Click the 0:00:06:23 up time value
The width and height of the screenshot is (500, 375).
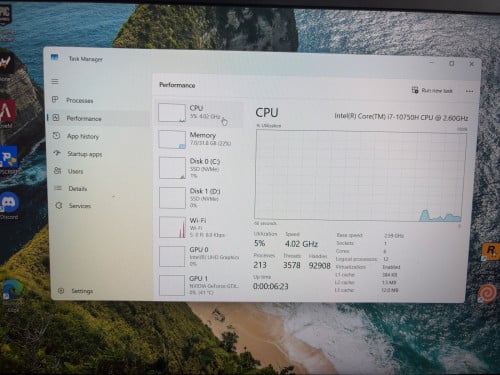[x=271, y=286]
